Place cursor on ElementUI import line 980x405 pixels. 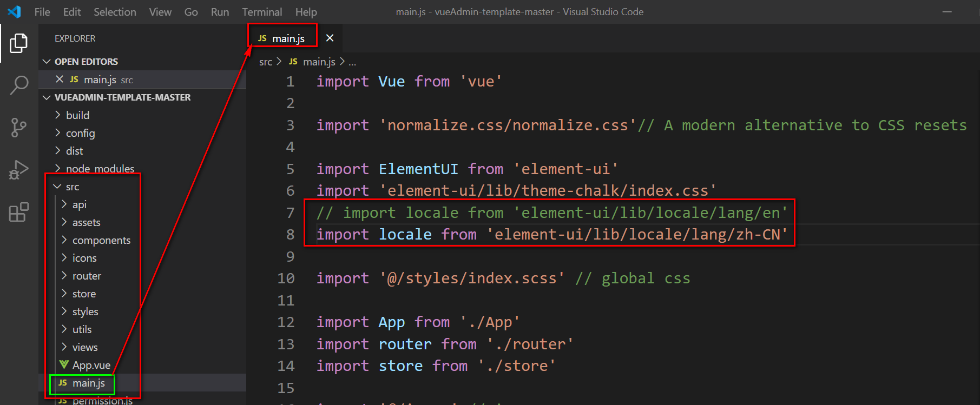pyautogui.click(x=468, y=169)
